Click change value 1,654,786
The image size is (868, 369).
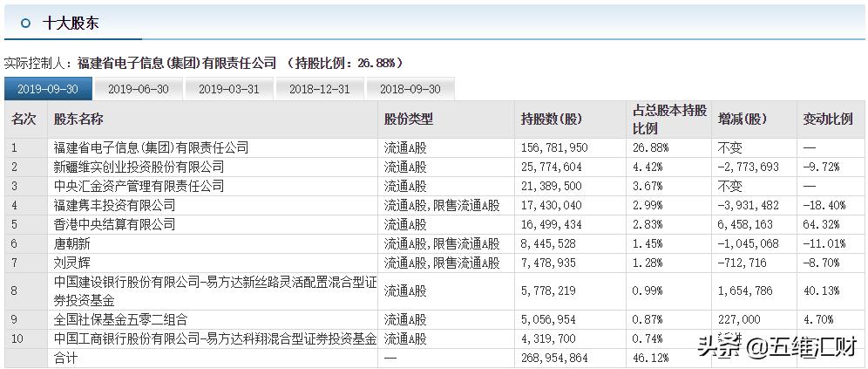(x=745, y=290)
